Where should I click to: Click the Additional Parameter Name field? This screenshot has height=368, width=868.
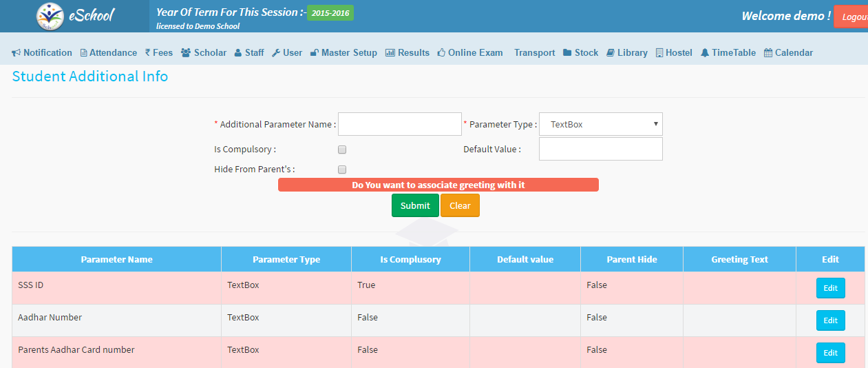[399, 125]
